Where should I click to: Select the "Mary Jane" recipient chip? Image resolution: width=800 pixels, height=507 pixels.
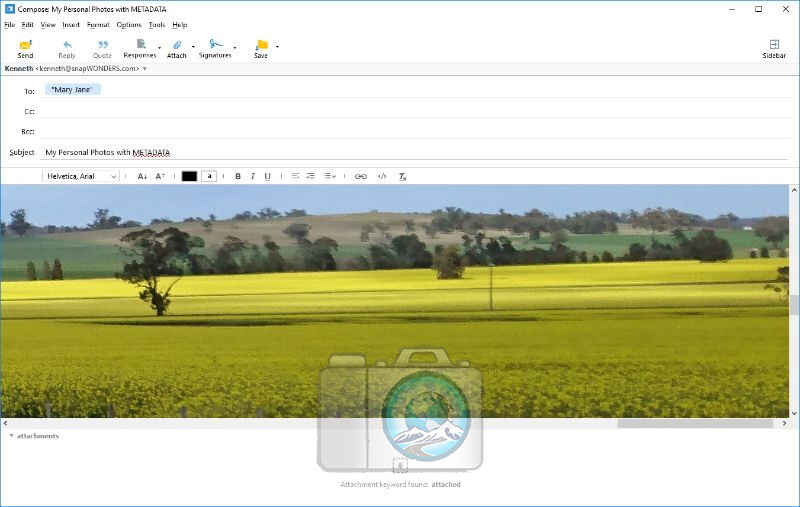pyautogui.click(x=72, y=90)
